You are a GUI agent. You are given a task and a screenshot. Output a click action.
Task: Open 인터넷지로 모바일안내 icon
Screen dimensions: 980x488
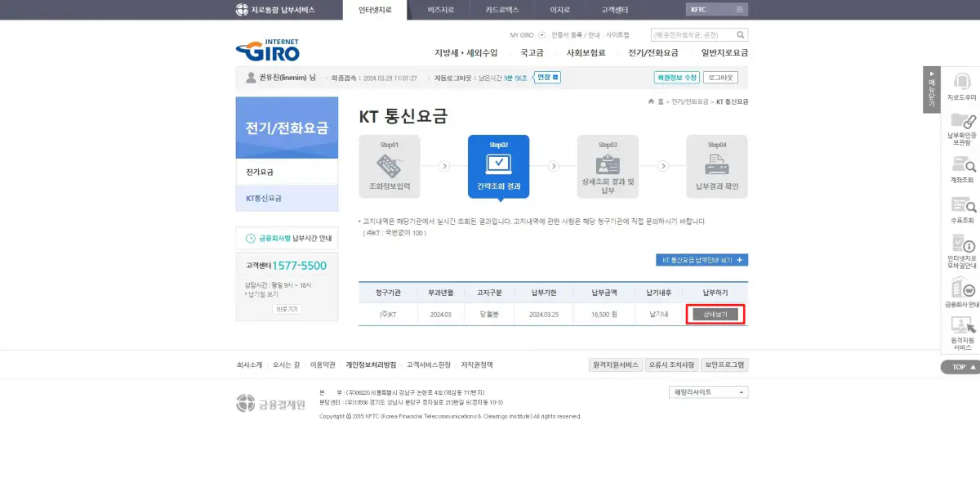point(962,243)
